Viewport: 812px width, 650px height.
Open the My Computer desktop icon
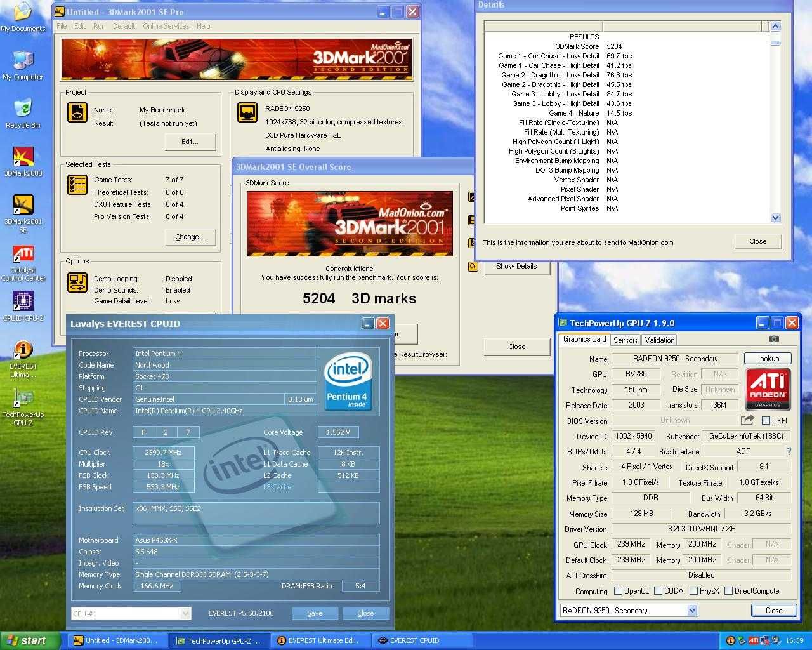(23, 65)
